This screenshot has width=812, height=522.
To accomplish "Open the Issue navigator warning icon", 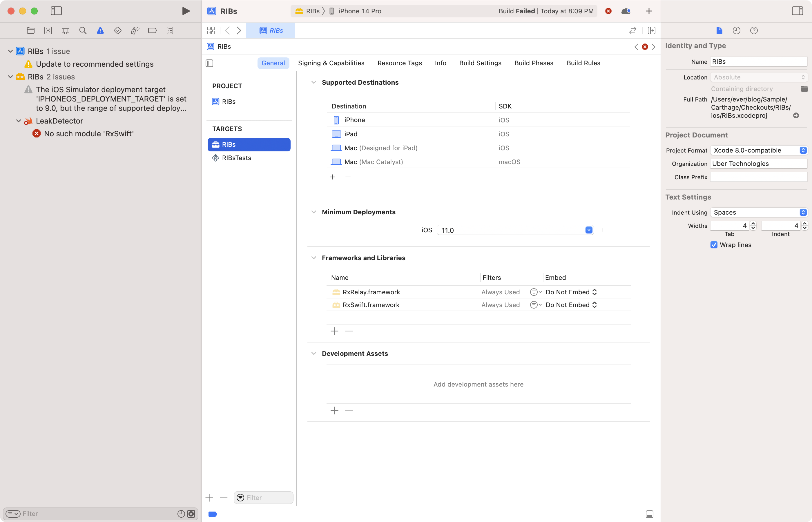I will click(100, 30).
